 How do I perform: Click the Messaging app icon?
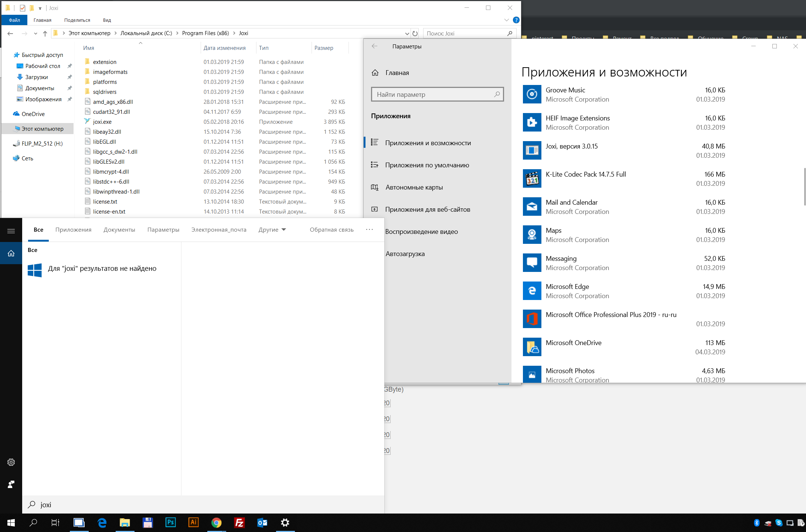click(532, 263)
